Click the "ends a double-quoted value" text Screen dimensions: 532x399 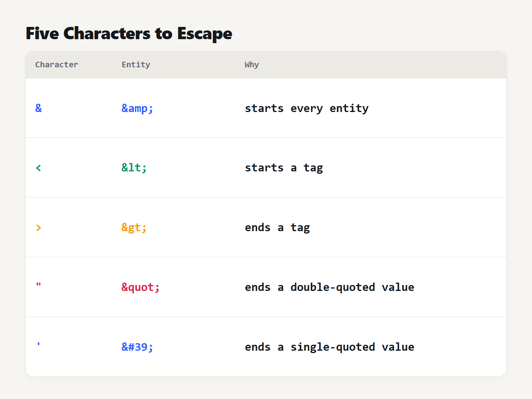pos(330,287)
